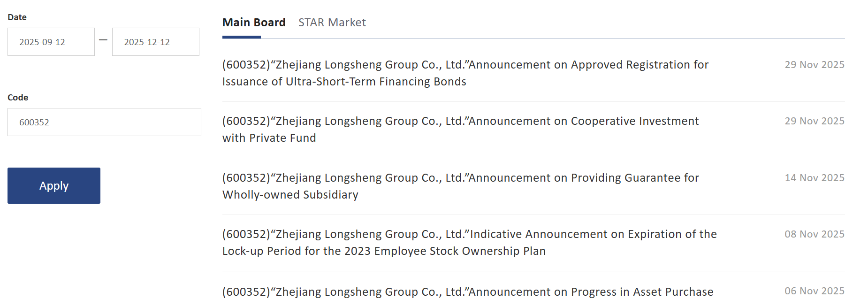
Task: Click the 14 Nov 2025 date label
Action: (814, 178)
